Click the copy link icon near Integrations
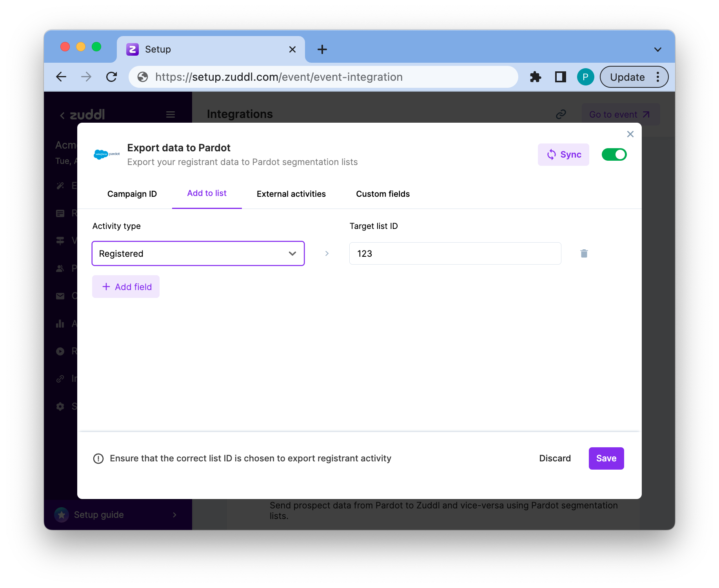719x588 pixels. [561, 114]
